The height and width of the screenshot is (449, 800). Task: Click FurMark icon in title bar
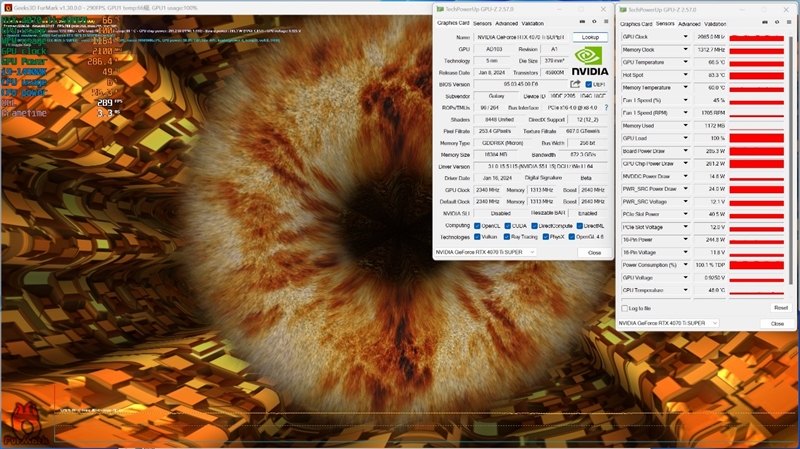pyautogui.click(x=8, y=8)
